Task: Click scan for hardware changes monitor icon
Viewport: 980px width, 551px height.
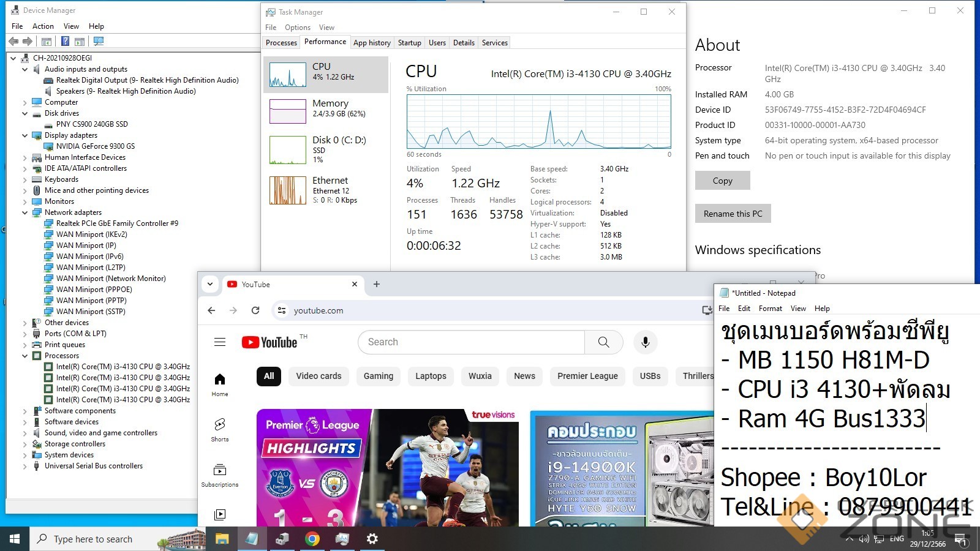Action: 99,41
